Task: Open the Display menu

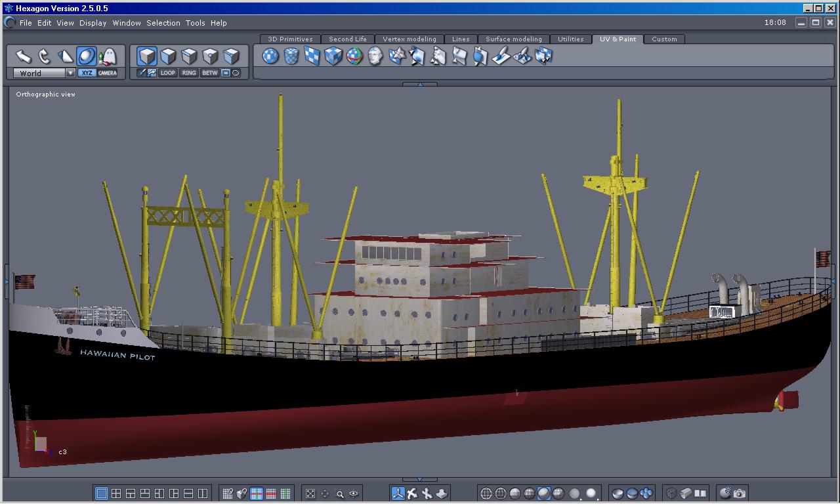Action: click(93, 23)
